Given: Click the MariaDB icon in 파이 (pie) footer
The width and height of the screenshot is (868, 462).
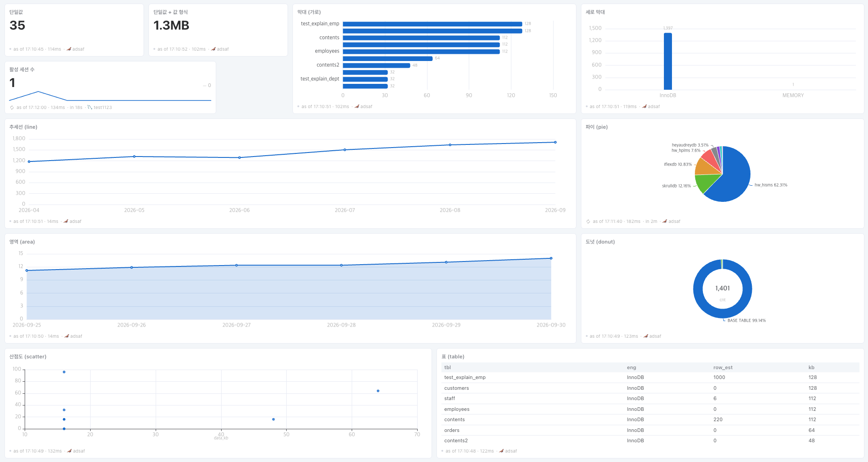Looking at the screenshot, I should 665,222.
